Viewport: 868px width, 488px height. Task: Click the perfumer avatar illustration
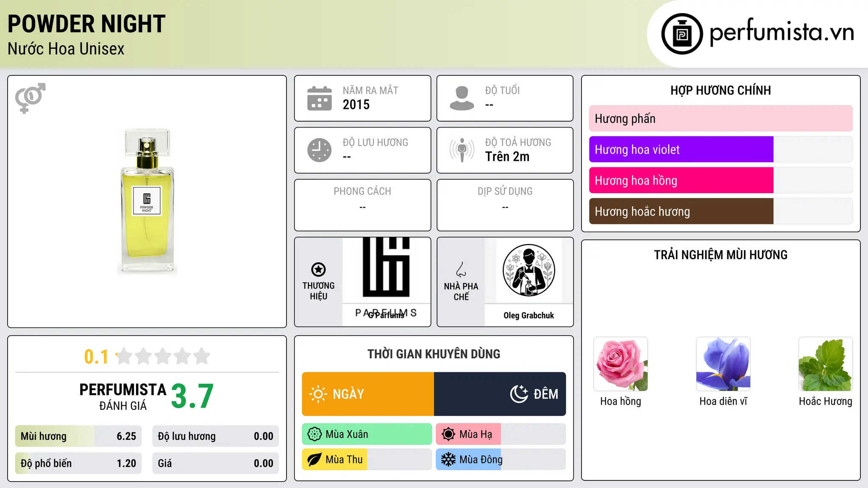[x=529, y=270]
